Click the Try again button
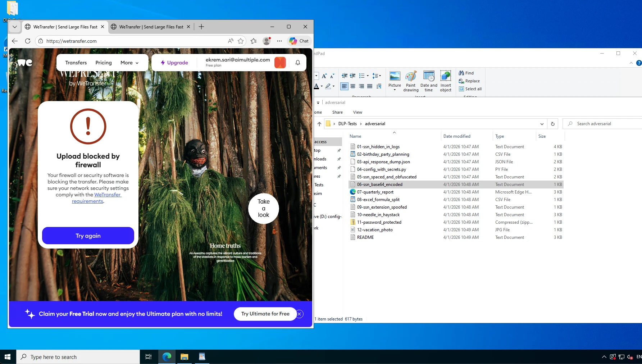Screen dimensions: 642x364 (x=88, y=236)
